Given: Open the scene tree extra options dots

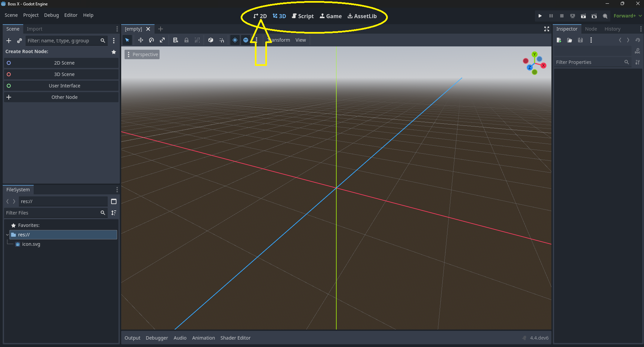Looking at the screenshot, I should 114,41.
